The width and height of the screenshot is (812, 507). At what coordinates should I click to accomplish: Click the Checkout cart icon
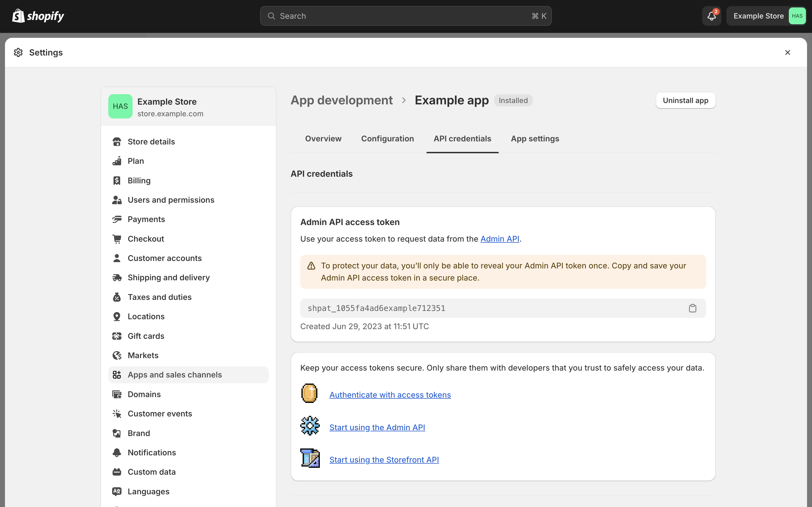coord(117,239)
